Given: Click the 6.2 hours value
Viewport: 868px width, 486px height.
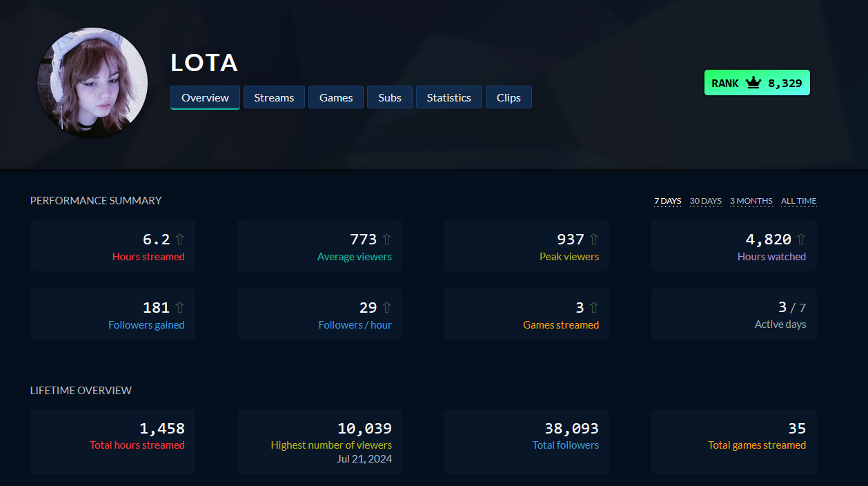Looking at the screenshot, I should [x=157, y=240].
